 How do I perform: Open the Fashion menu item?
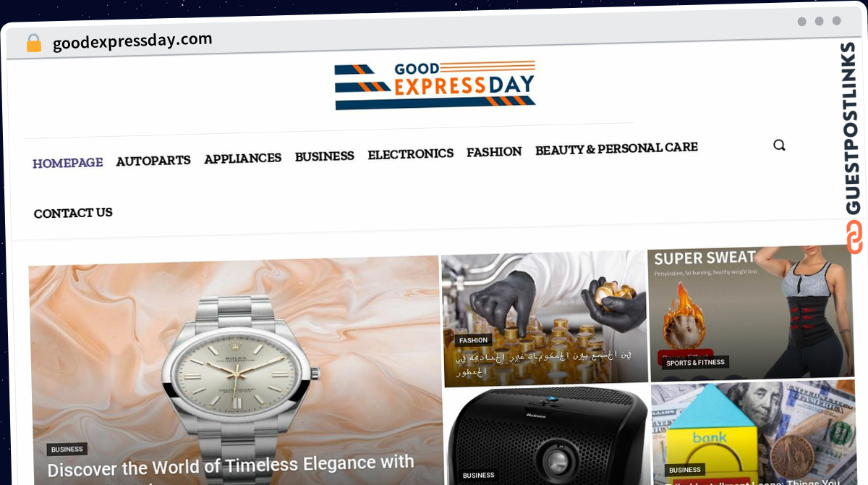(x=494, y=152)
